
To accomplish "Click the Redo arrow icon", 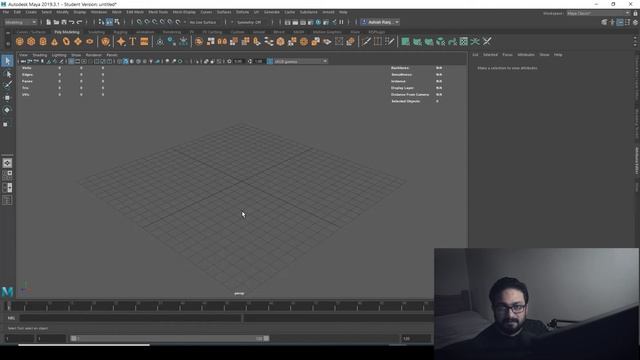I will [x=79, y=22].
